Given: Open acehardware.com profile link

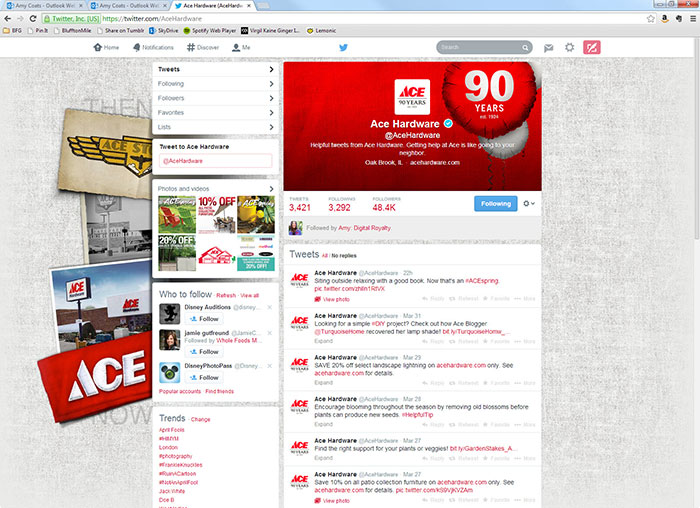Looking at the screenshot, I should (x=435, y=162).
